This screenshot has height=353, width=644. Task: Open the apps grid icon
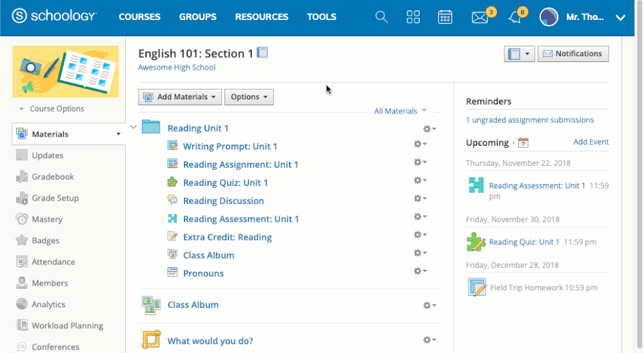(x=413, y=17)
